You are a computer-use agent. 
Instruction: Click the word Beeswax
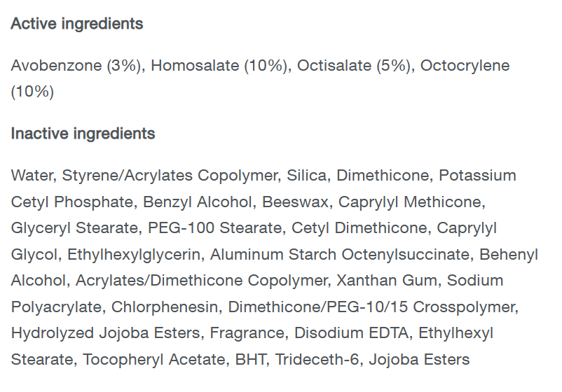click(295, 202)
